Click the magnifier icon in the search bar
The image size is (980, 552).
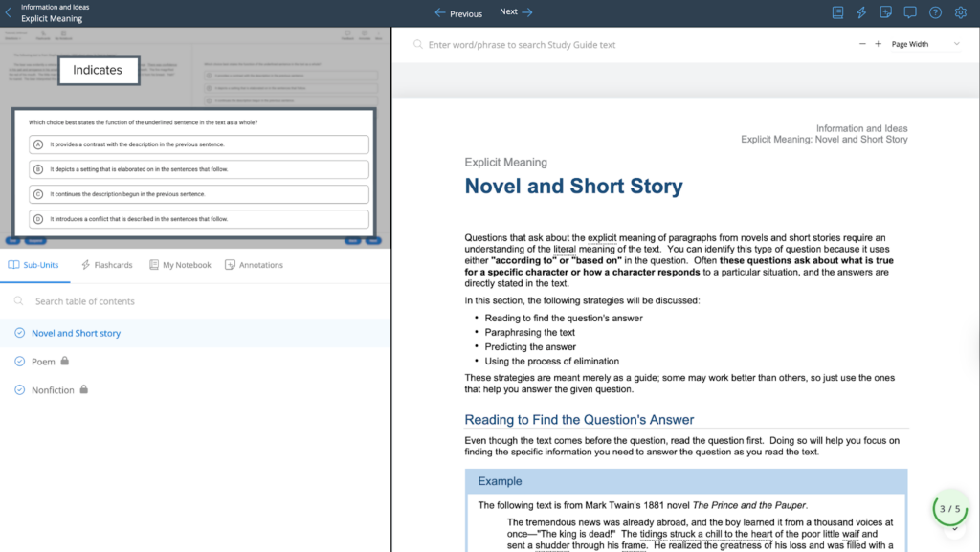(x=416, y=44)
